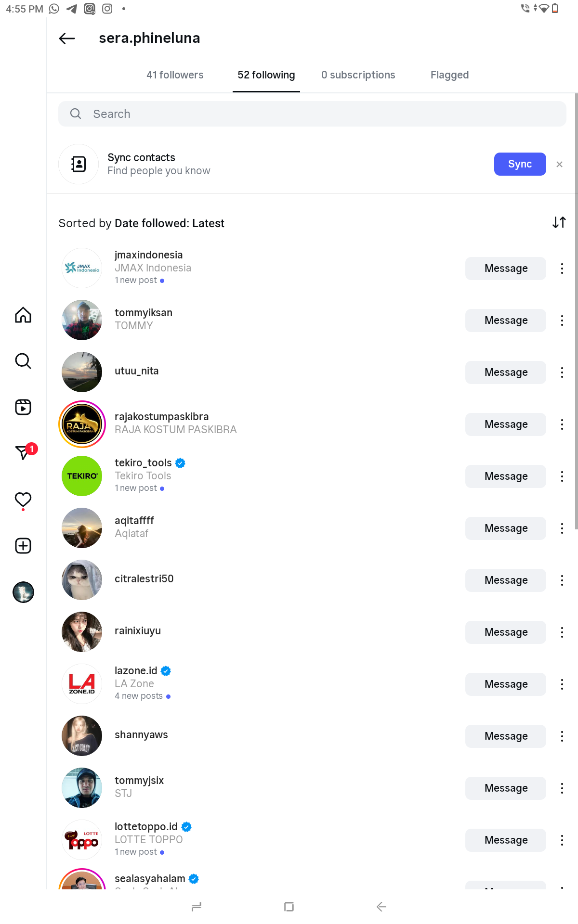The height and width of the screenshot is (924, 578).
Task: Go back using the top arrow
Action: pos(67,38)
